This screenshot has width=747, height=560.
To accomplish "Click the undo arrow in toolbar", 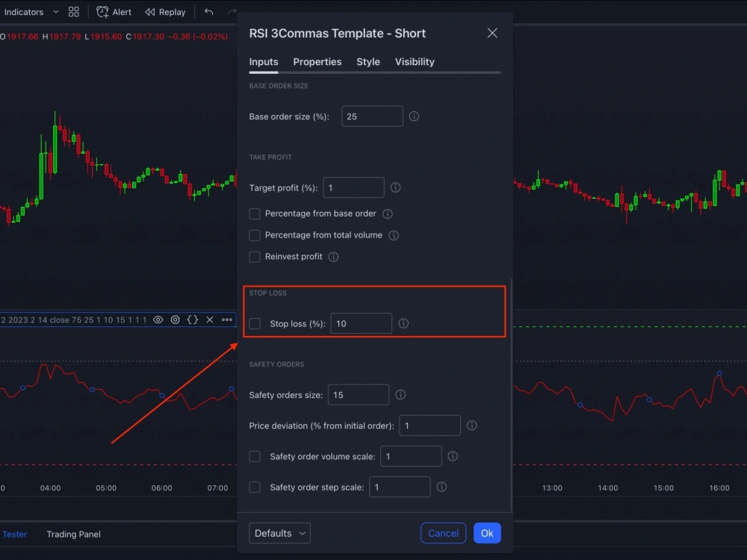I will tap(208, 11).
